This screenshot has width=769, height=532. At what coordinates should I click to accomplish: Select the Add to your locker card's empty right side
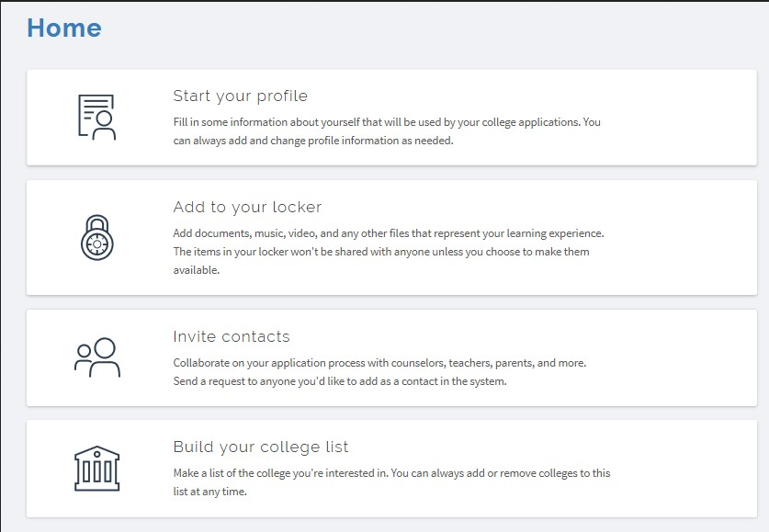click(682, 238)
